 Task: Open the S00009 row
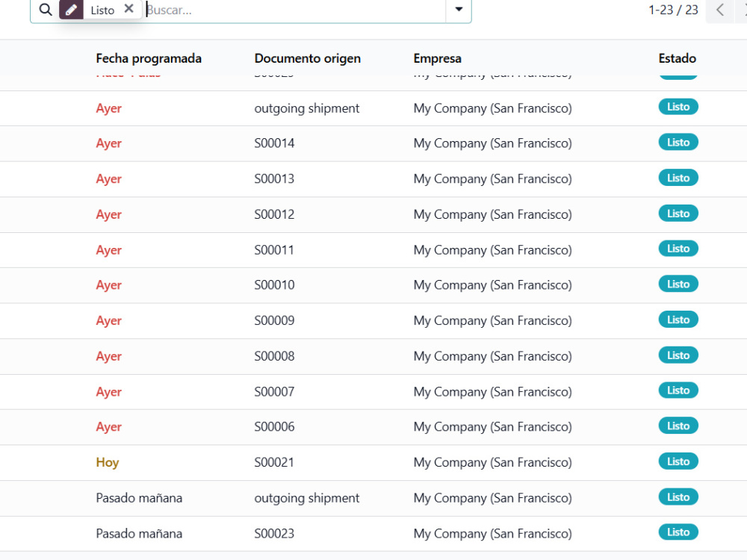(x=373, y=321)
